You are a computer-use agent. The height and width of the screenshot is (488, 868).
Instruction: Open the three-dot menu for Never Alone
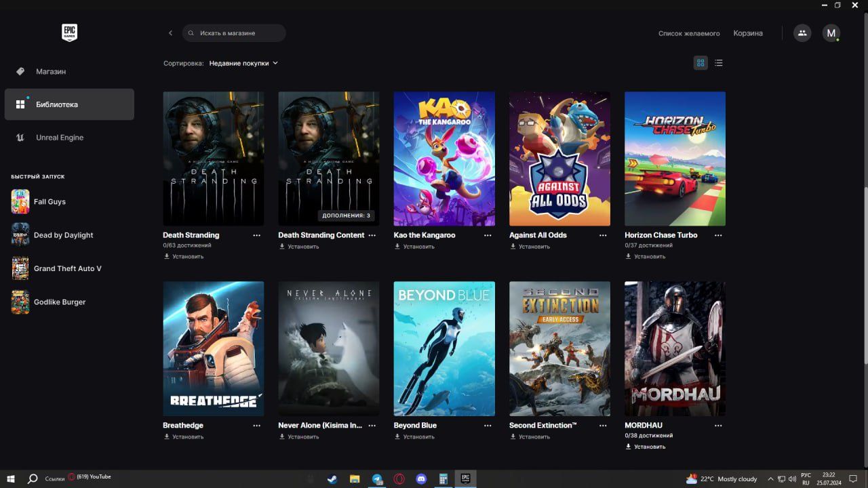pos(372,426)
